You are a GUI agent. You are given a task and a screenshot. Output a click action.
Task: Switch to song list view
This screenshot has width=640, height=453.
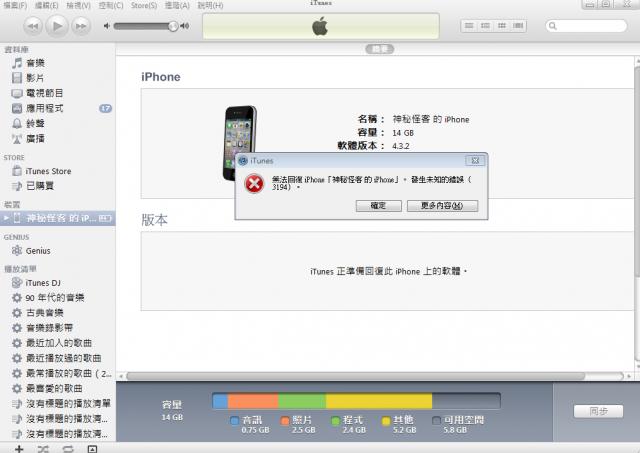pyautogui.click(x=469, y=26)
